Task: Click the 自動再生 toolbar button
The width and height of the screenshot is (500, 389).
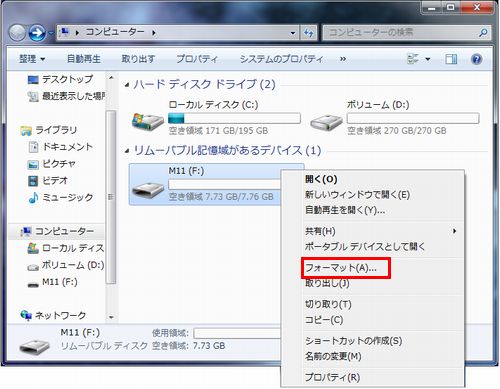Action: coord(83,59)
